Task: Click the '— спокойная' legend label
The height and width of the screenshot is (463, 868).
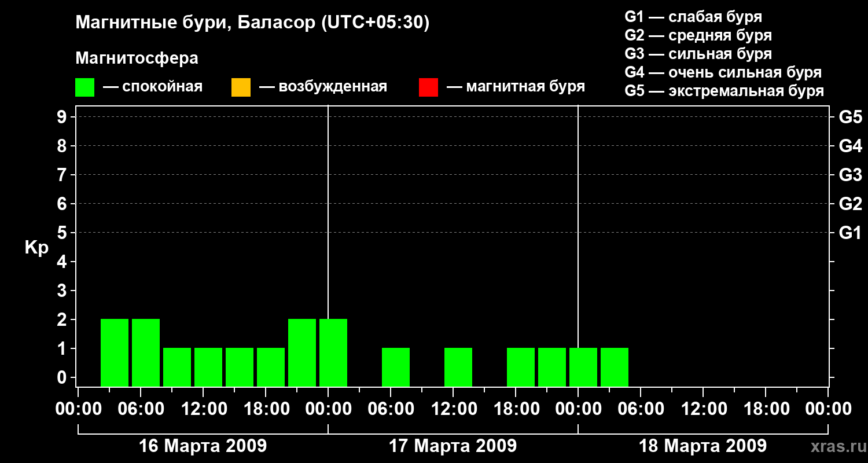Action: [x=153, y=87]
